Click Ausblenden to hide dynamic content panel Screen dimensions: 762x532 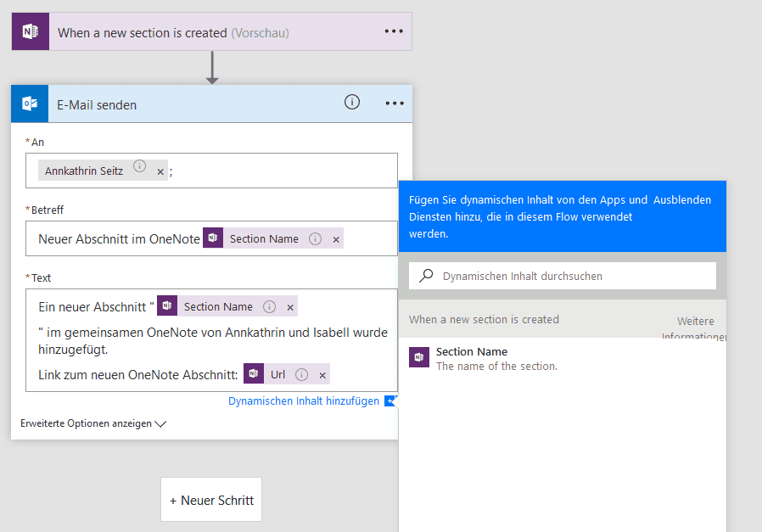click(x=682, y=199)
